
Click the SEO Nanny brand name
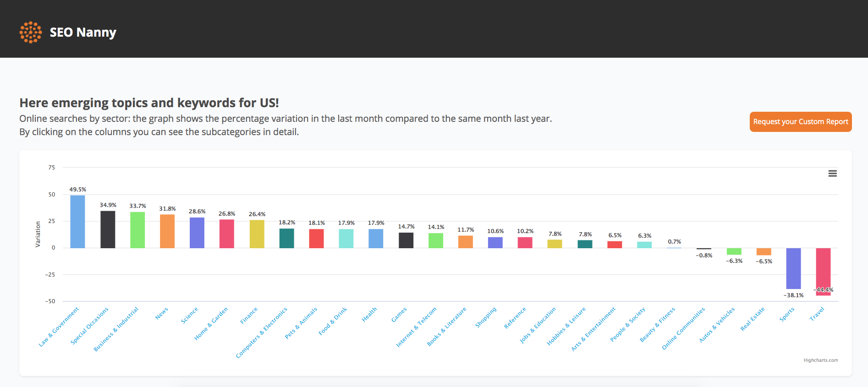83,33
